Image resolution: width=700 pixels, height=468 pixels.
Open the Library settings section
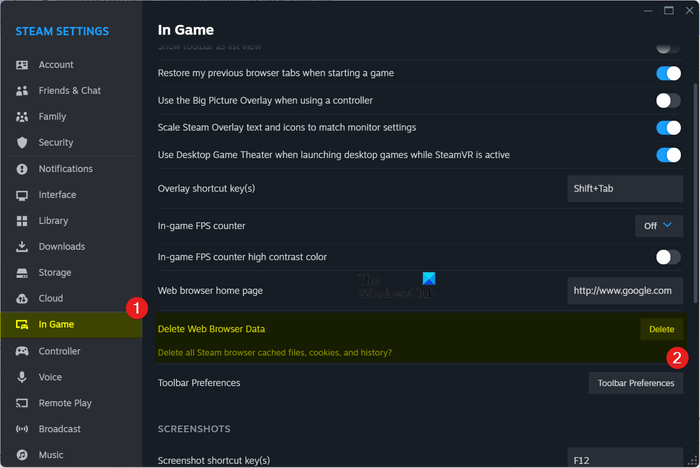pos(53,221)
